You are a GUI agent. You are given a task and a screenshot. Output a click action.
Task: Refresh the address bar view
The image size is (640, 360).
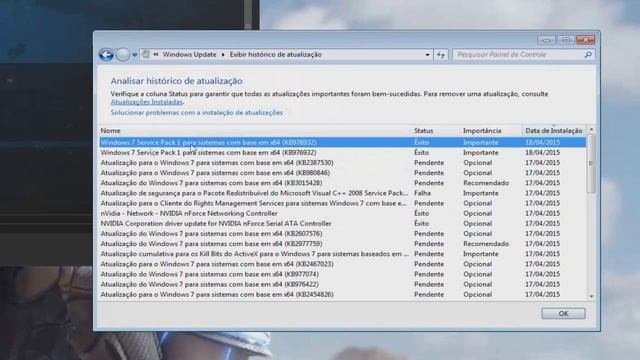click(441, 55)
